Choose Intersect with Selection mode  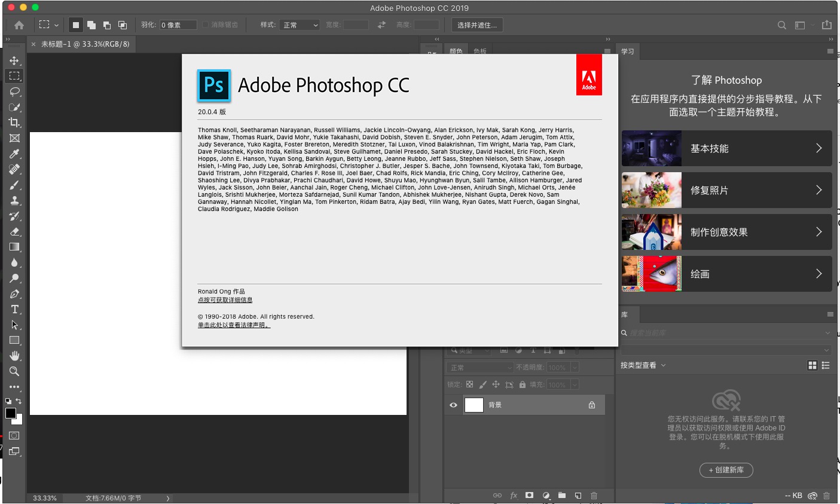[123, 25]
